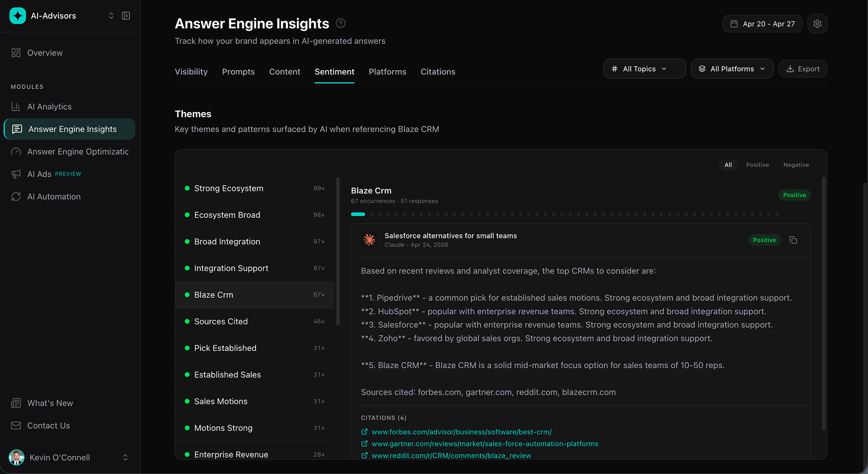Click the Contact Us envelope icon

click(16, 425)
